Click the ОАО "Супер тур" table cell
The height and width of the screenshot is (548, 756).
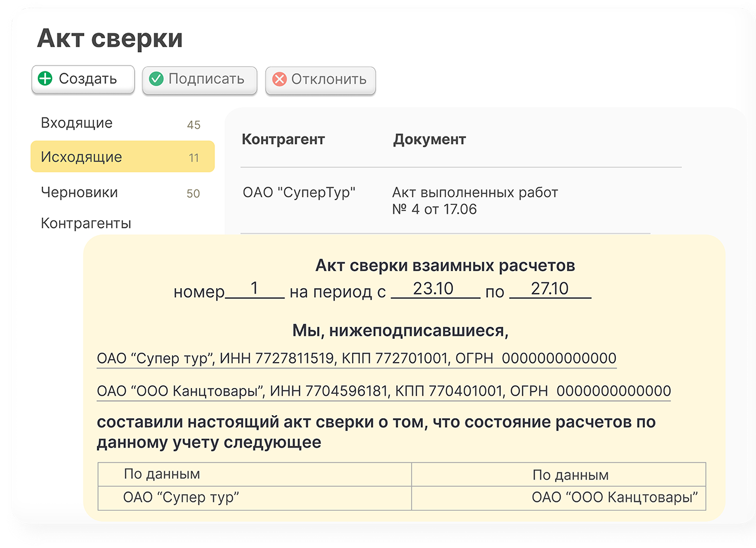click(255, 497)
